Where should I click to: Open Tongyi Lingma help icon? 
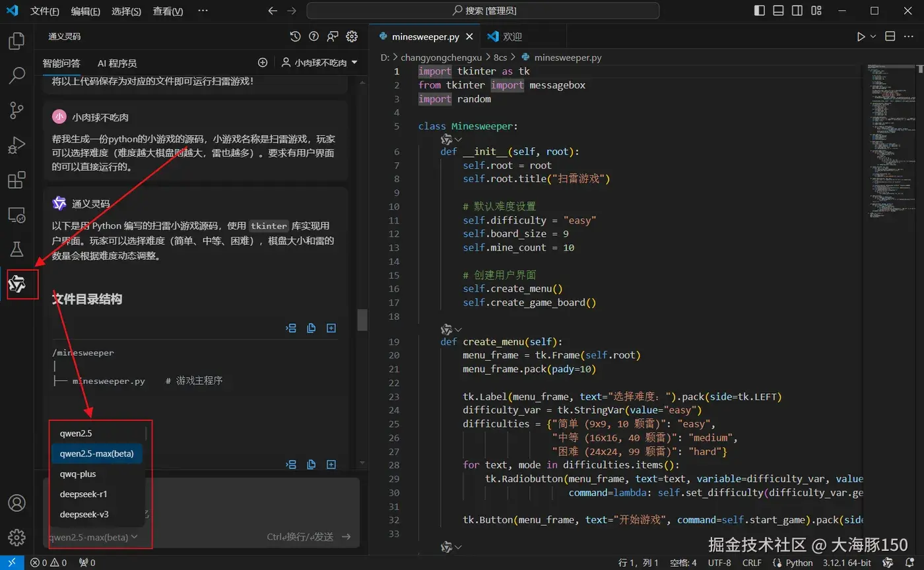[x=314, y=37]
